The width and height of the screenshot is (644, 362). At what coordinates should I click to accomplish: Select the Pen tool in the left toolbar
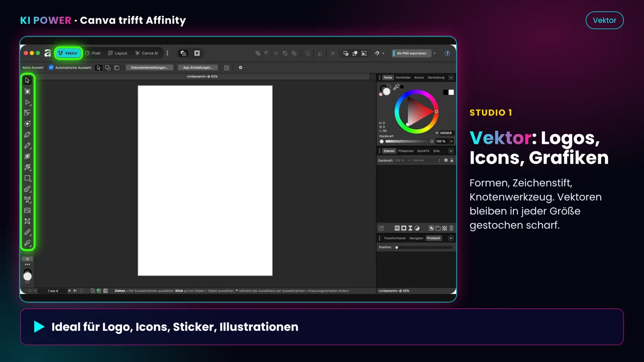(x=27, y=135)
